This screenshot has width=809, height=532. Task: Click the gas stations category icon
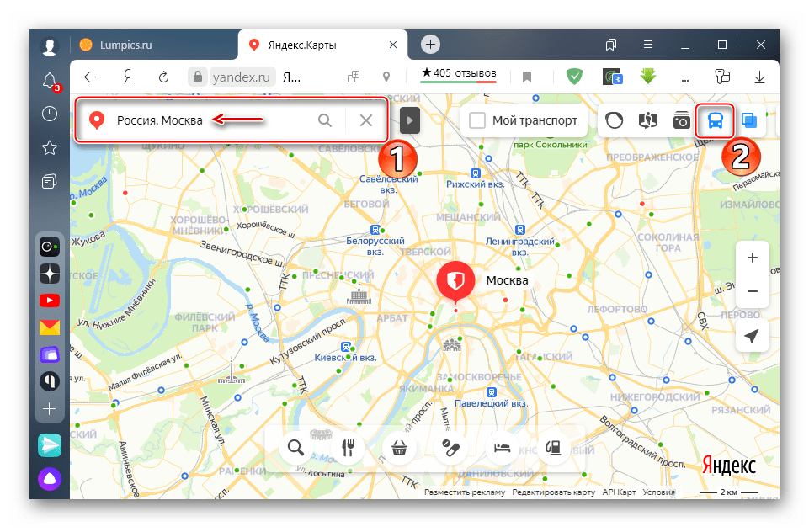click(x=553, y=448)
